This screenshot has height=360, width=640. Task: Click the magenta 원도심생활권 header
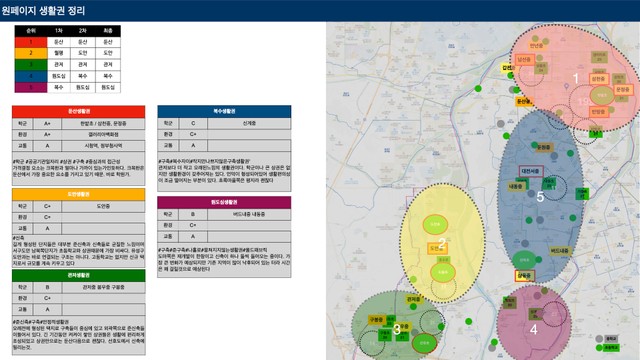pyautogui.click(x=224, y=202)
